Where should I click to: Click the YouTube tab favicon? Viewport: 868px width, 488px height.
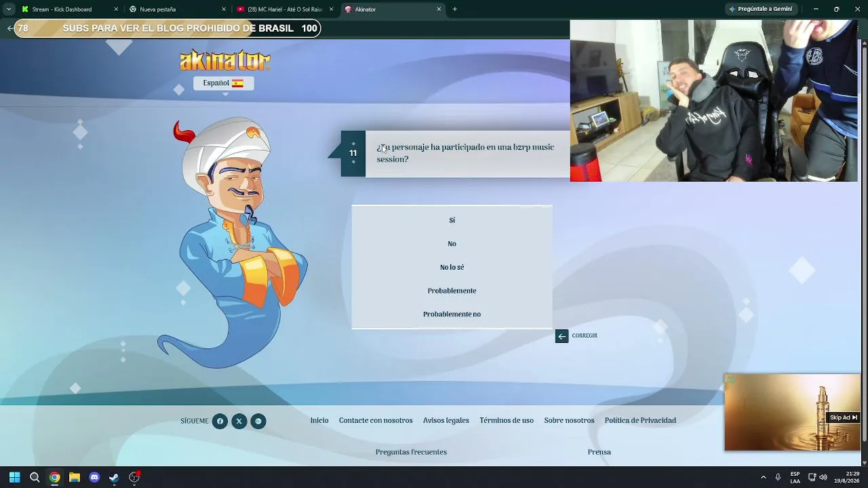pos(241,9)
